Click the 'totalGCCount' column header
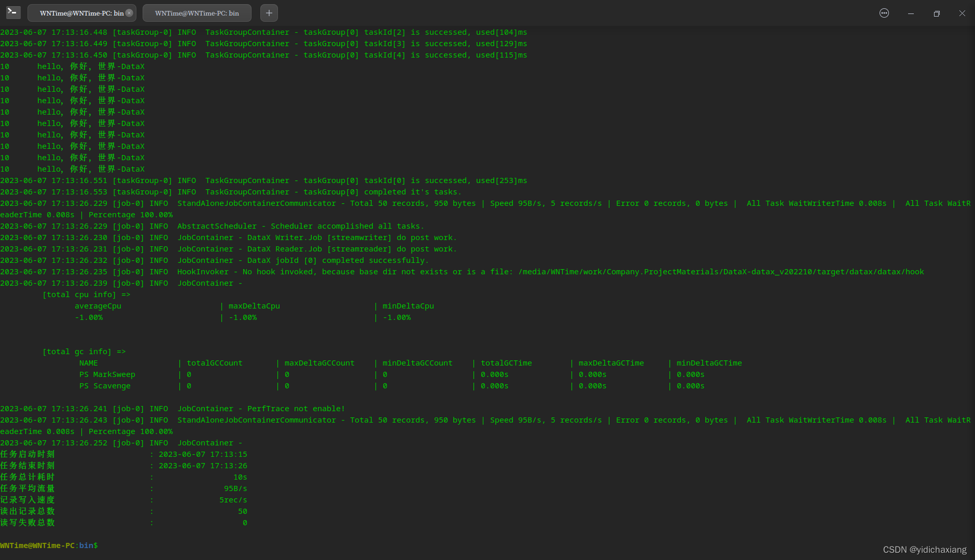 215,363
